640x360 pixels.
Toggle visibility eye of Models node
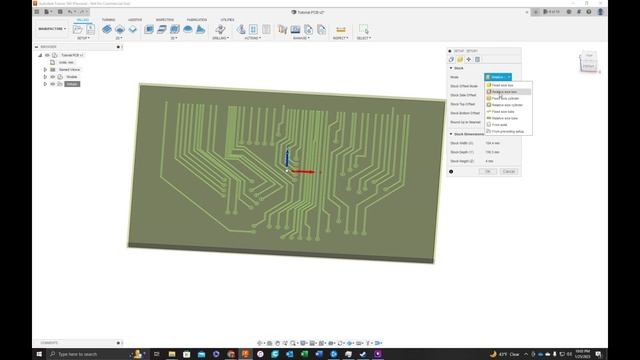coord(53,77)
